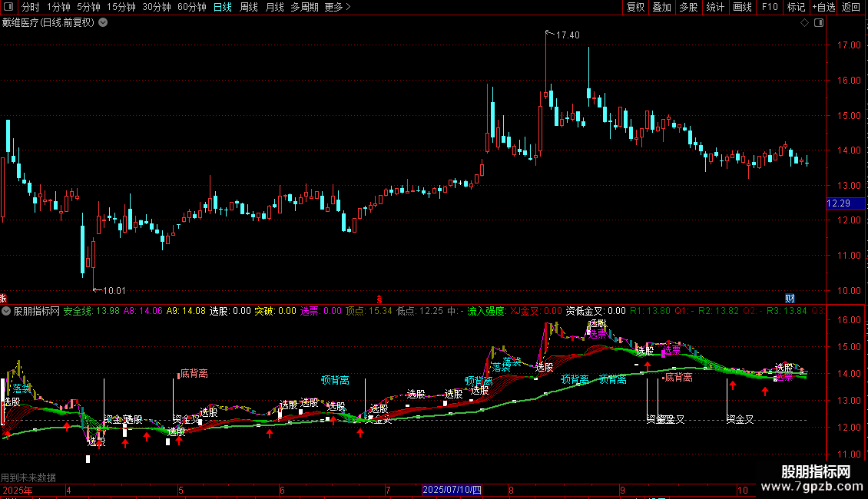
Task: Click month 8 on the time axis
Action: click(511, 490)
